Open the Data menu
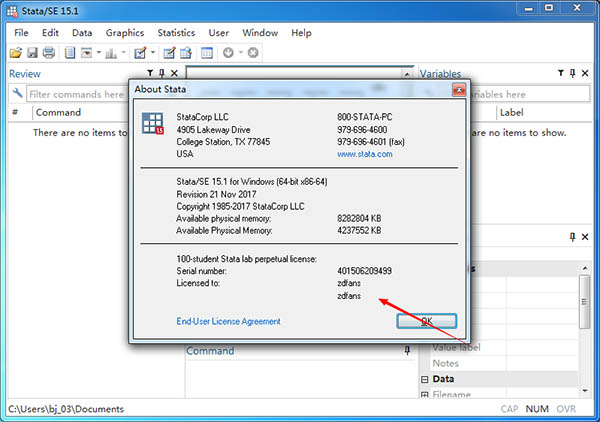 point(82,33)
